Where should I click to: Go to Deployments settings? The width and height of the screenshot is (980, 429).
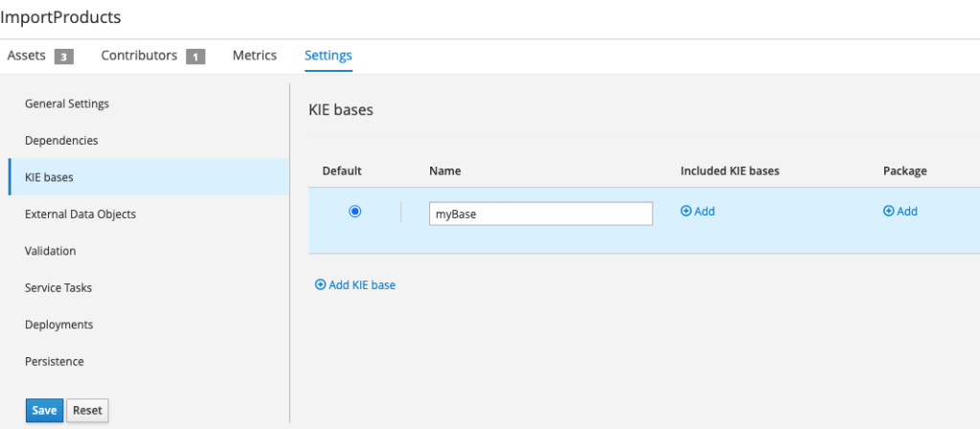click(59, 325)
